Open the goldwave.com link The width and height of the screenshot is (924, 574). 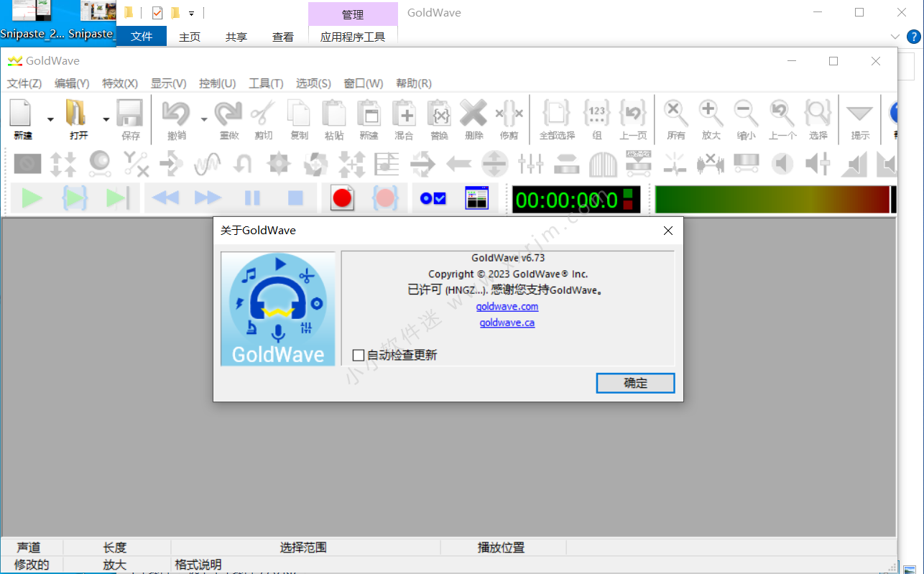pyautogui.click(x=507, y=307)
